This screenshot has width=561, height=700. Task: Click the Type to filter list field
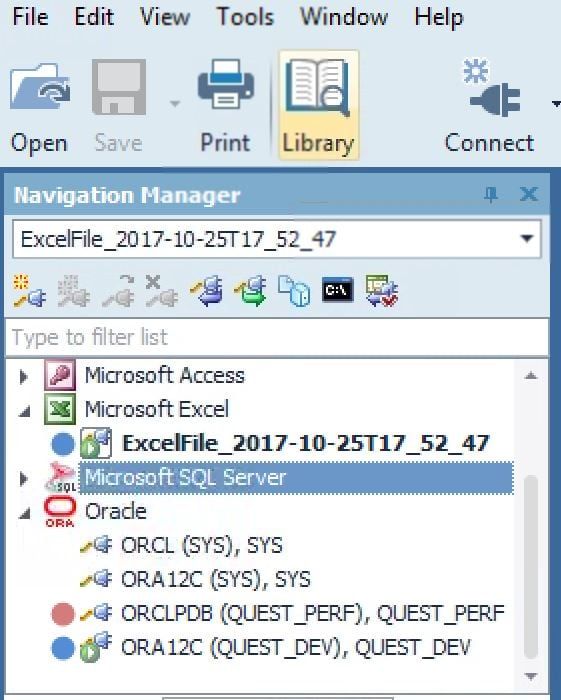pos(277,337)
